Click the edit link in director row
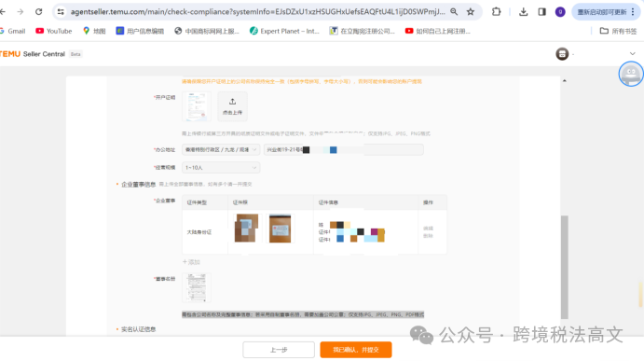Image resolution: width=644 pixels, height=361 pixels. point(428,229)
